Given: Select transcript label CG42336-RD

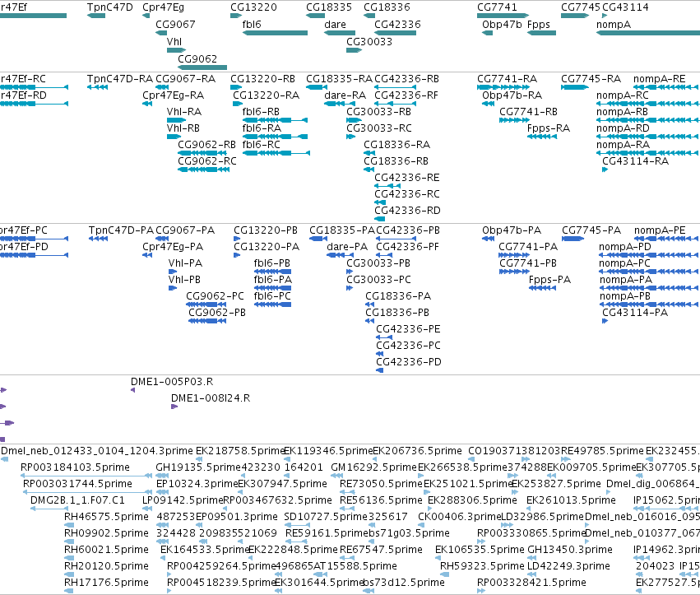Looking at the screenshot, I should click(407, 211).
